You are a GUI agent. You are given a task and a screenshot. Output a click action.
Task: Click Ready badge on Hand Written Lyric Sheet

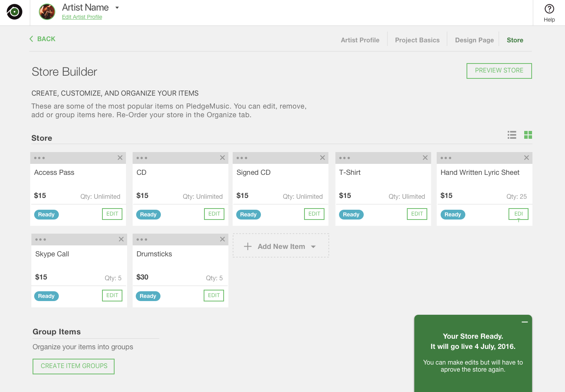(x=453, y=214)
